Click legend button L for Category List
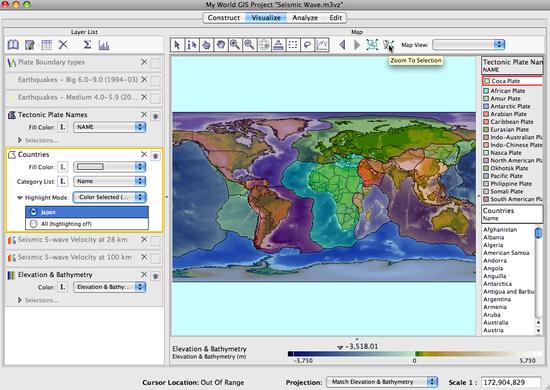Viewport: 550px width, 390px height. pos(62,181)
